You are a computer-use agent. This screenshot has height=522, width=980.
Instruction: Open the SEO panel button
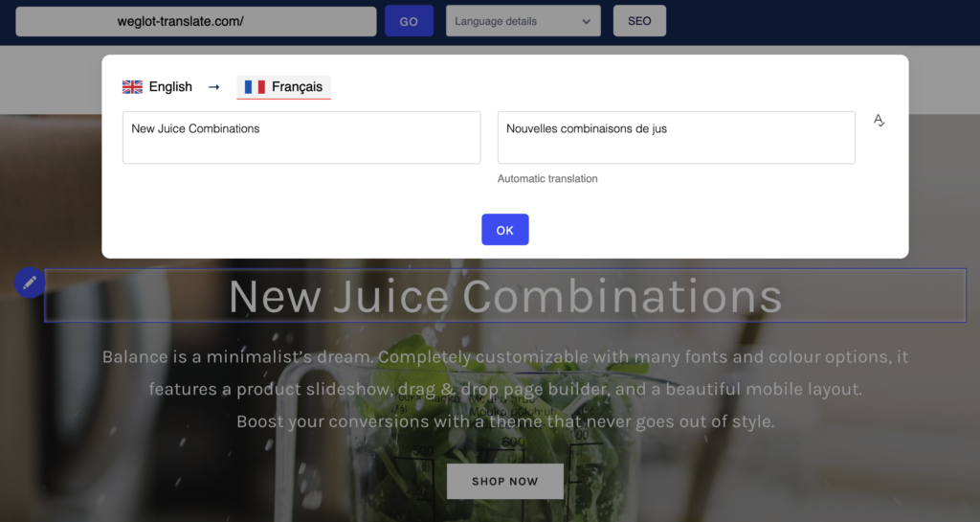coord(639,21)
